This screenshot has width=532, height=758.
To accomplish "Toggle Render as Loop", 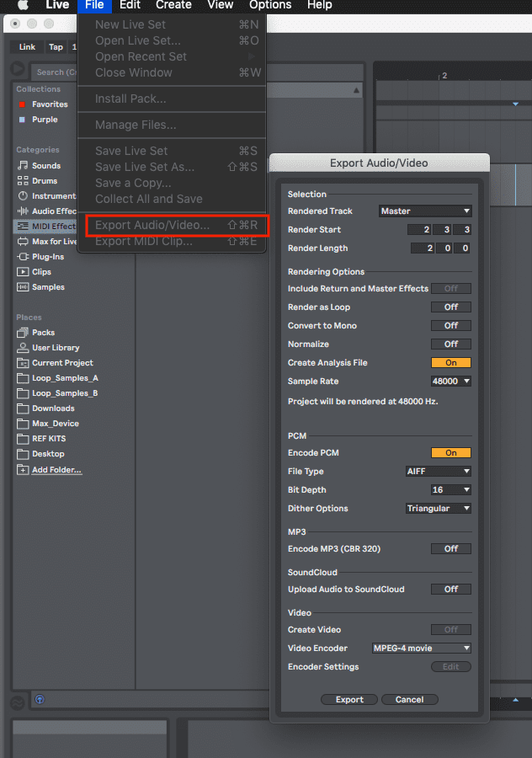I will tap(451, 307).
